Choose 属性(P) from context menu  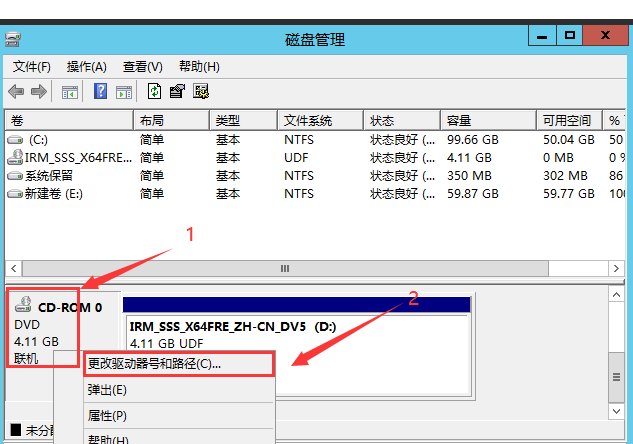coord(179,416)
